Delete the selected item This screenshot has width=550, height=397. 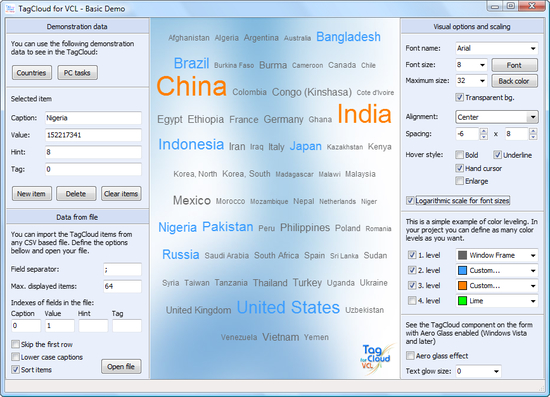76,194
